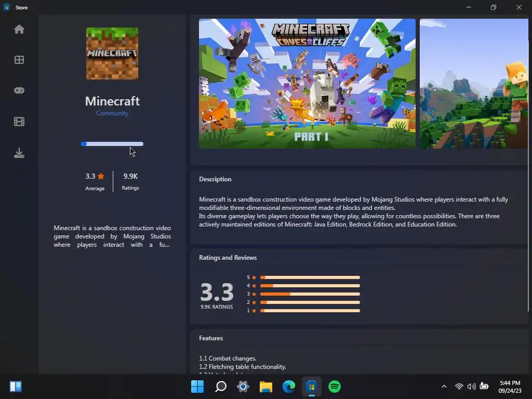532x399 pixels.
Task: Click the large 3.3 rating score
Action: [217, 292]
